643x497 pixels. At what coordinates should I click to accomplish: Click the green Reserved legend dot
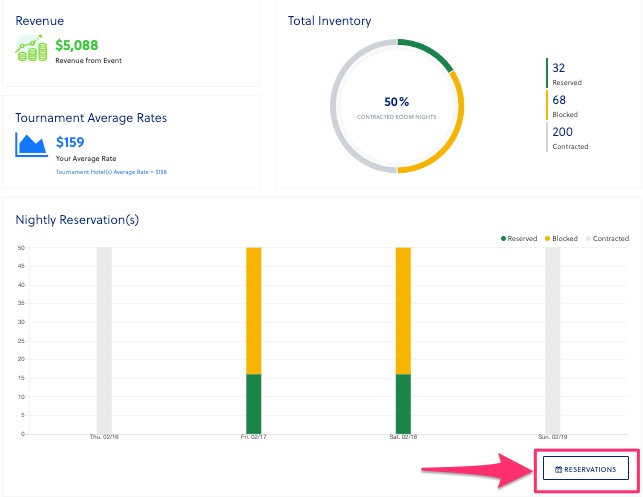504,239
